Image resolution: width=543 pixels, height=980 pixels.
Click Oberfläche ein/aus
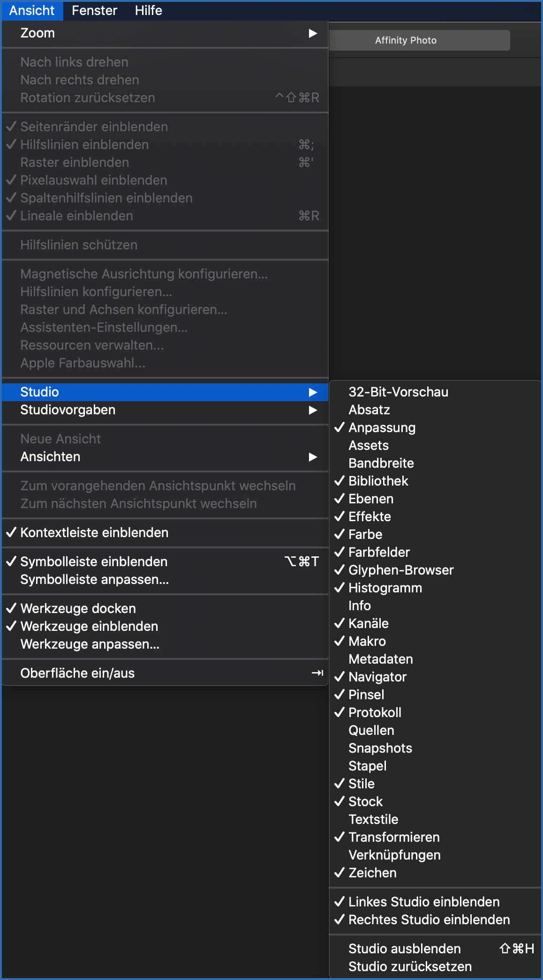click(x=77, y=673)
